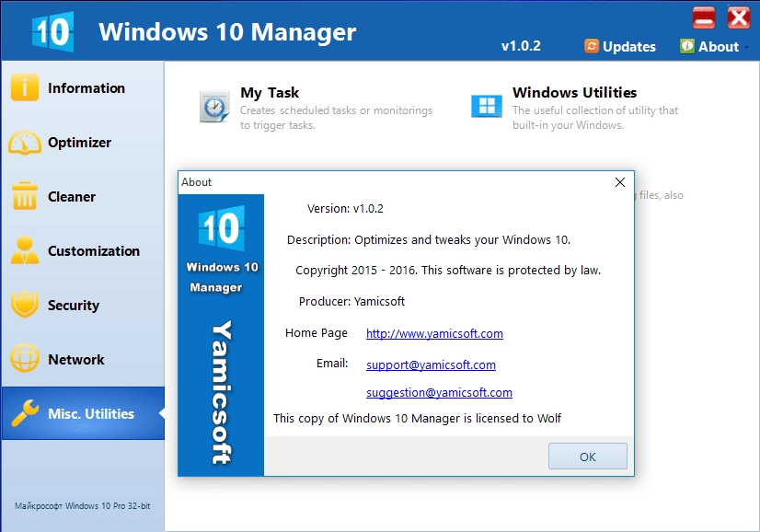
Task: Click the 'Producer: Yamicsoft' text
Action: pos(351,302)
